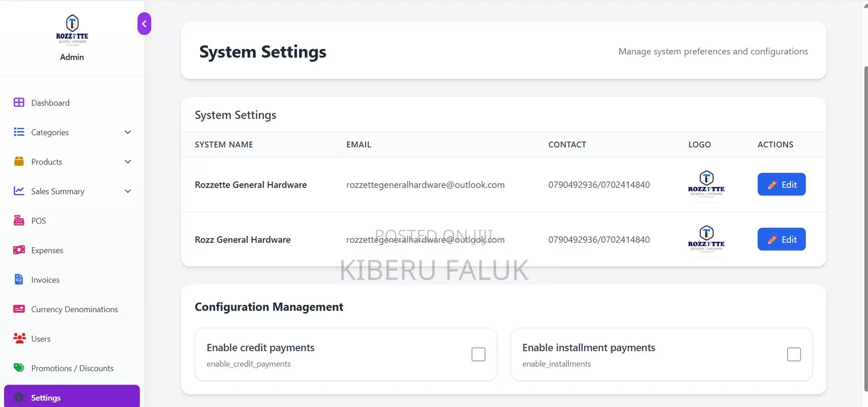Click "Manage system preferences and configurations" text

click(x=713, y=51)
